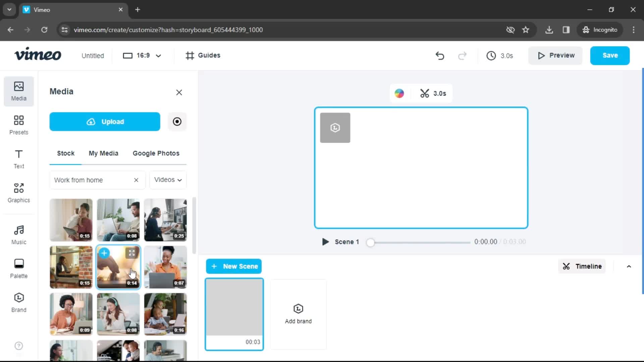This screenshot has height=362, width=644.
Task: Click the New Scene button
Action: point(234,266)
